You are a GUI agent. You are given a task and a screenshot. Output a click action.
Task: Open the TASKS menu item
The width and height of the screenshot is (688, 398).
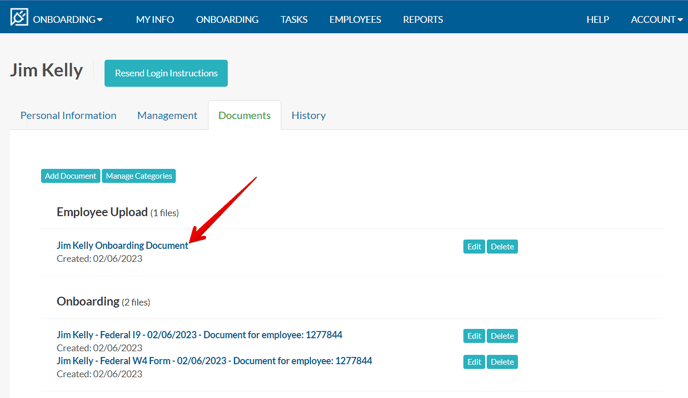point(294,20)
